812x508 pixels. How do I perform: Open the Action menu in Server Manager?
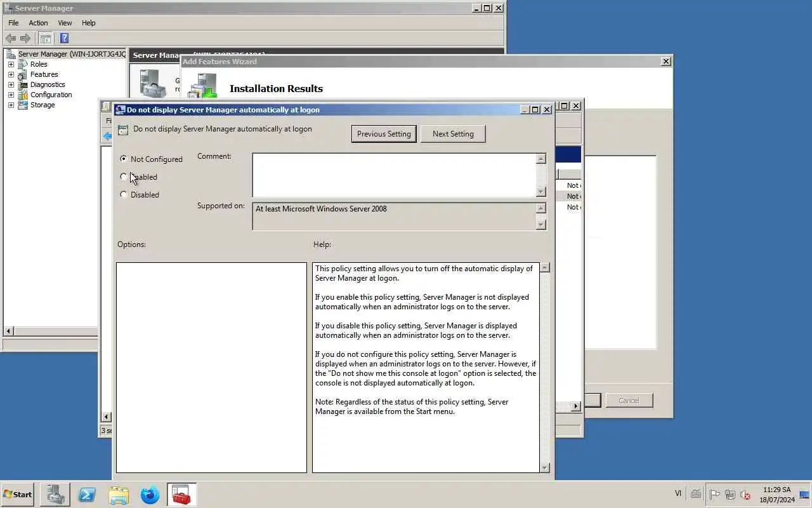coord(38,23)
